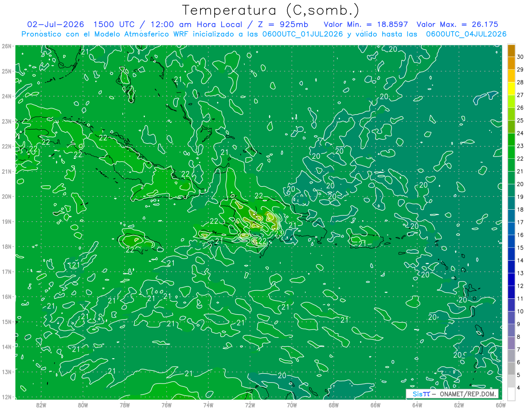Image resolution: width=532 pixels, height=411 pixels.
Task: Click the 'Z = 925mb' pressure level text
Action: coord(283,24)
